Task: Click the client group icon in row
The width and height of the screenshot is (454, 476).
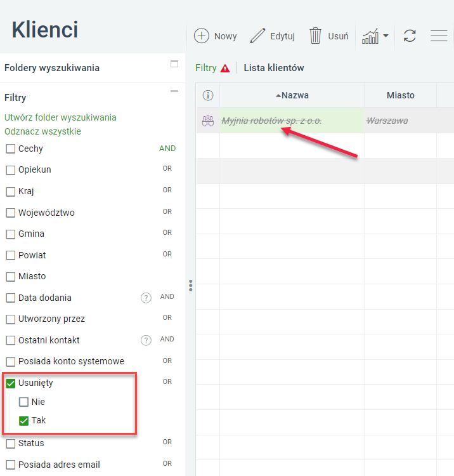Action: [x=208, y=121]
